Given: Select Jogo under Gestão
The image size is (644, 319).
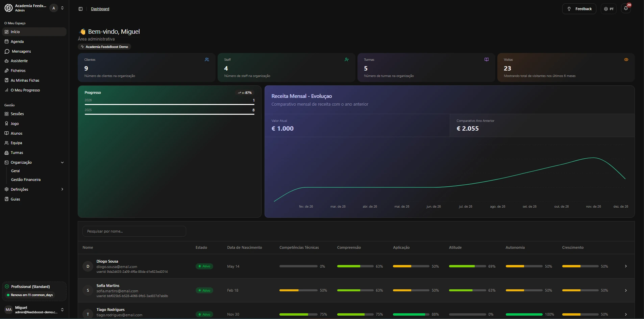Looking at the screenshot, I should pyautogui.click(x=14, y=124).
